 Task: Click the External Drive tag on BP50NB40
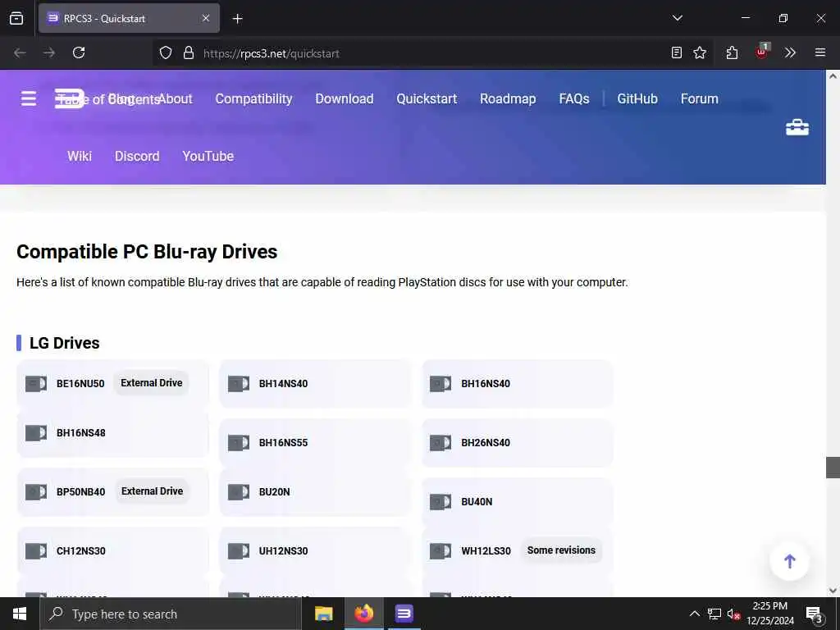click(152, 491)
